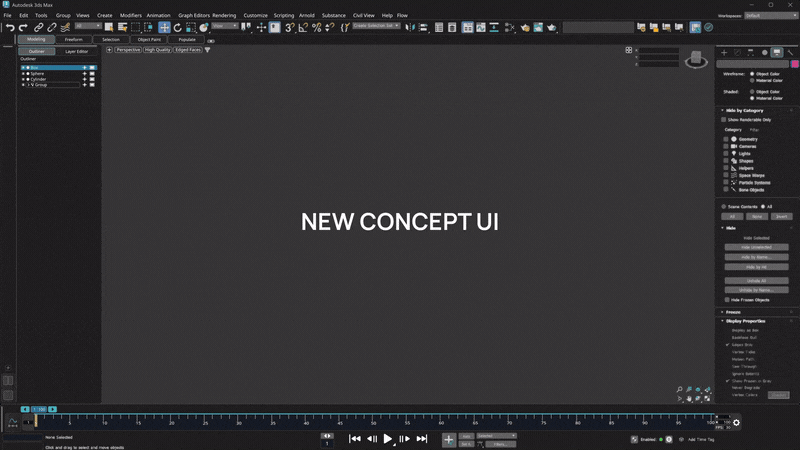Open the Curve Editor icon
800x450 pixels.
pos(481,28)
